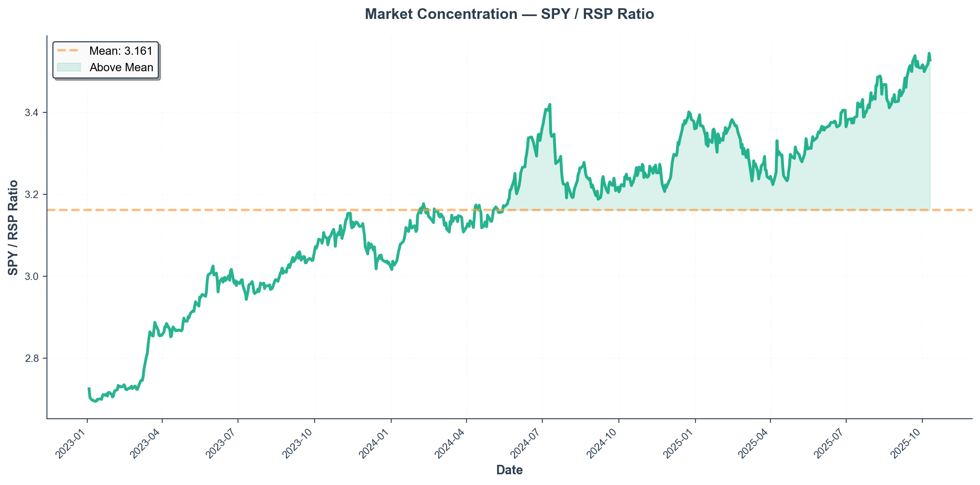This screenshot has width=980, height=485.
Task: Click the 2.8 y-axis tick label
Action: (32, 358)
